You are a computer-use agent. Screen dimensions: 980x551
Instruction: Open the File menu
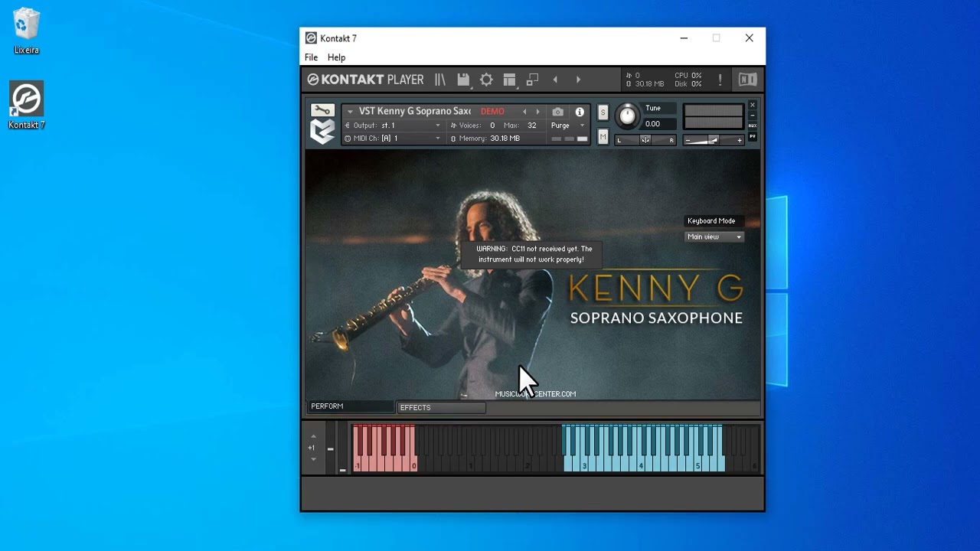point(311,57)
